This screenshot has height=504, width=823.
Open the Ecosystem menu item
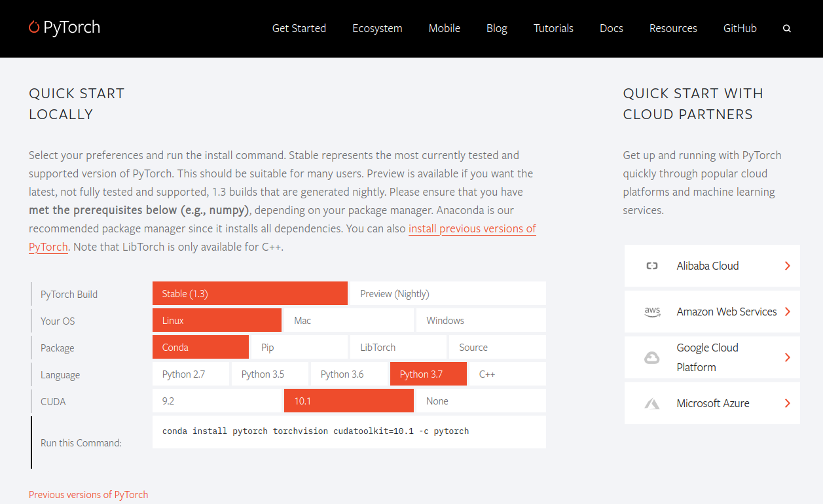pos(377,28)
